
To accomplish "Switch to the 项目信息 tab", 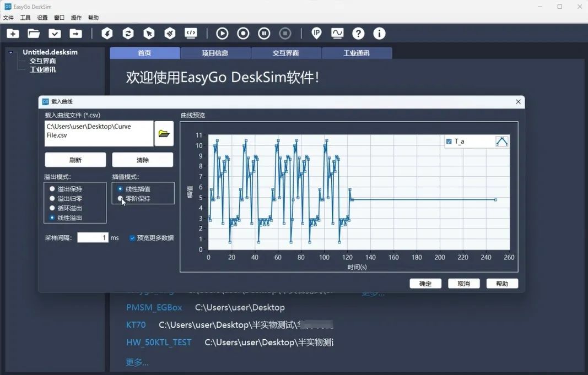I will [x=215, y=53].
